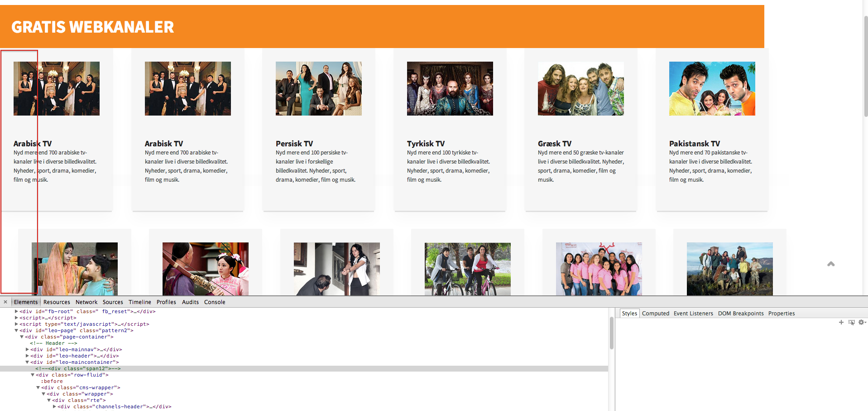This screenshot has width=868, height=411.
Task: Open the Pakistansk TV title link
Action: coord(695,144)
